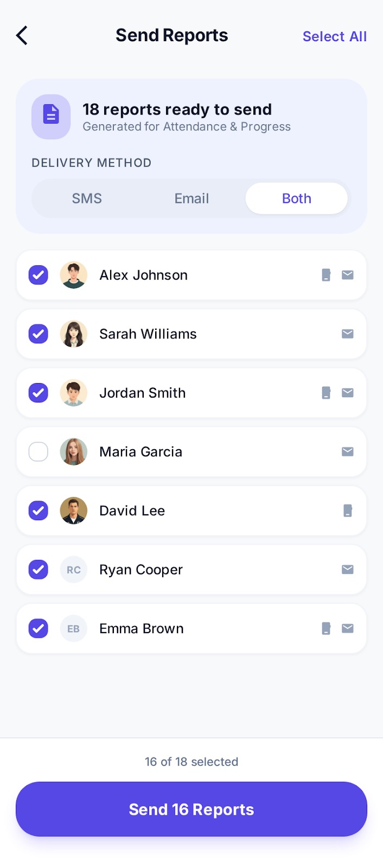Check the checkbox for Maria Garcia
Viewport: 383px width, 868px height.
pyautogui.click(x=38, y=451)
